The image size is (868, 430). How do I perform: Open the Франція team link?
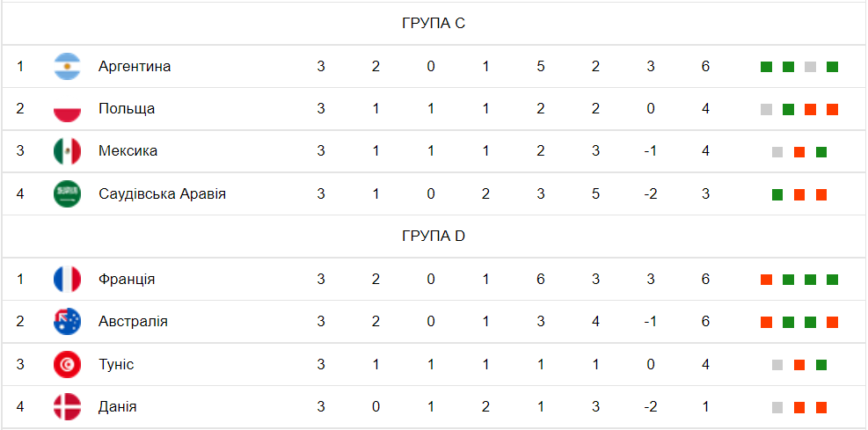pos(127,279)
